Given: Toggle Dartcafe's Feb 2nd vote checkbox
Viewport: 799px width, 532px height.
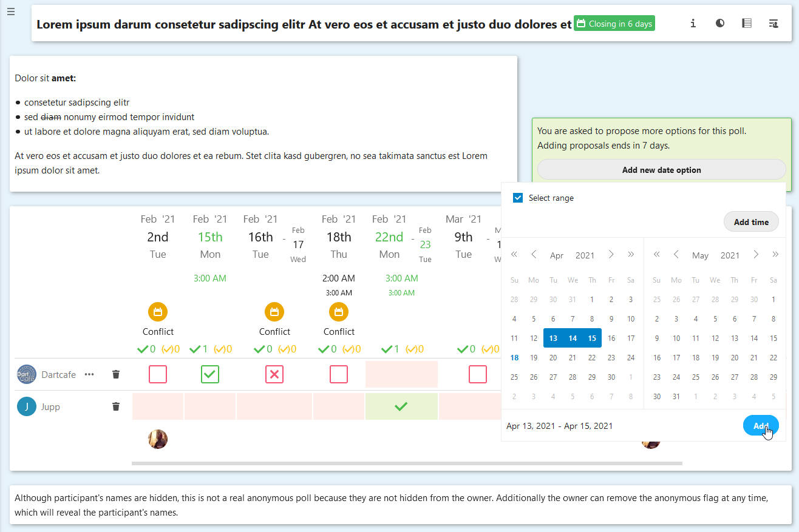Looking at the screenshot, I should (x=158, y=374).
